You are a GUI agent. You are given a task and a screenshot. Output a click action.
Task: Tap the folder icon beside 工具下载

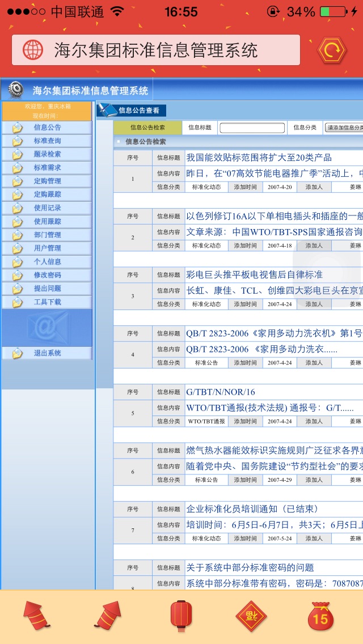(x=17, y=302)
